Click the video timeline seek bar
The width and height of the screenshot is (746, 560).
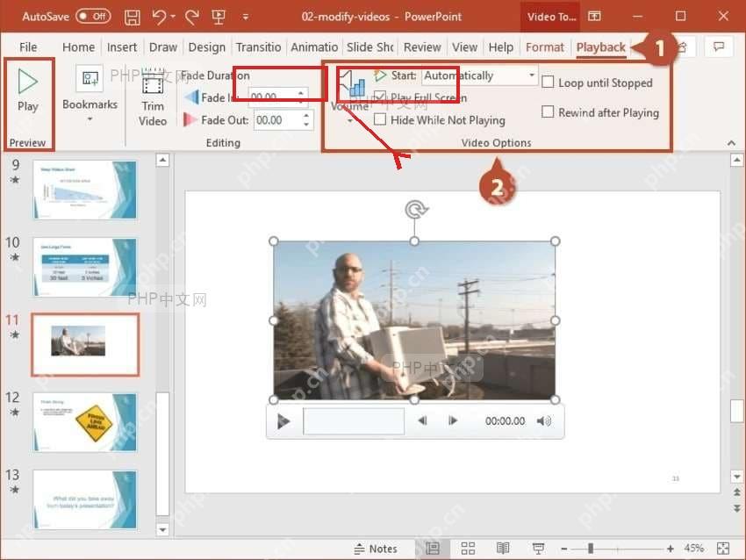[354, 421]
